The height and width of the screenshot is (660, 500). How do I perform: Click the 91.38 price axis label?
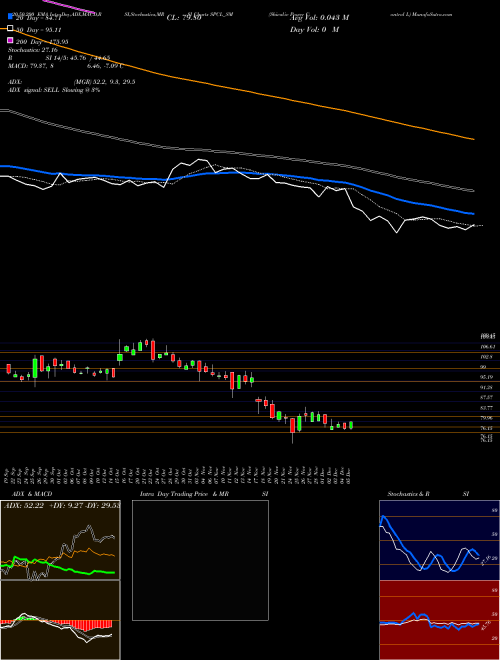487,387
